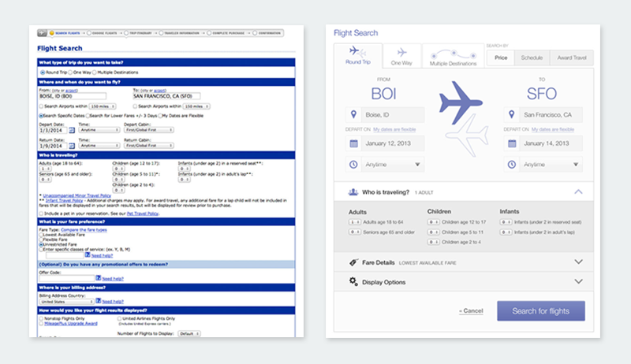
Task: Select the Round Trip radio in the old form
Action: [x=43, y=72]
